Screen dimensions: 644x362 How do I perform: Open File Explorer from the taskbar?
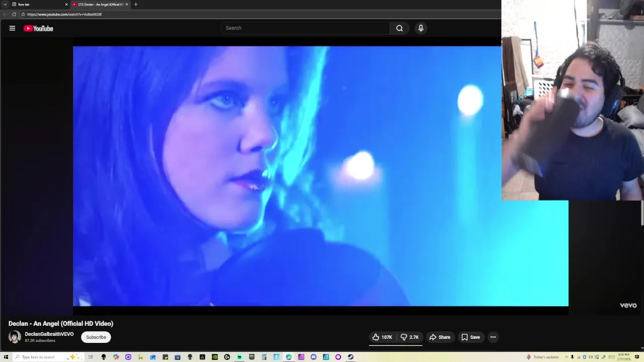coord(140,357)
